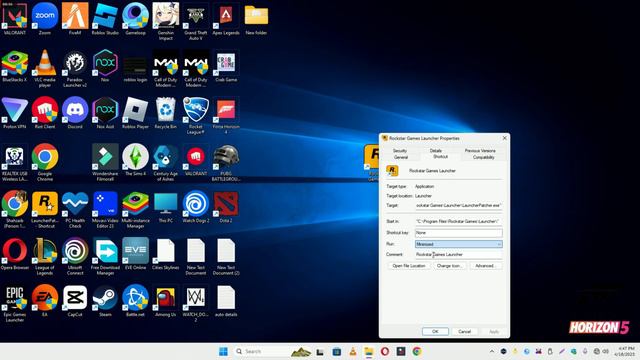The image size is (640, 360).
Task: Select the VLC media player icon on the desktop
Action: tap(45, 68)
